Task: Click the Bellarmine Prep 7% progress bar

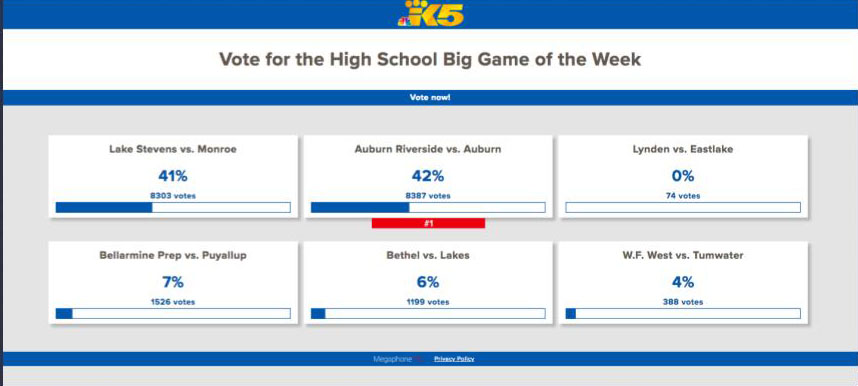Action: click(x=173, y=314)
